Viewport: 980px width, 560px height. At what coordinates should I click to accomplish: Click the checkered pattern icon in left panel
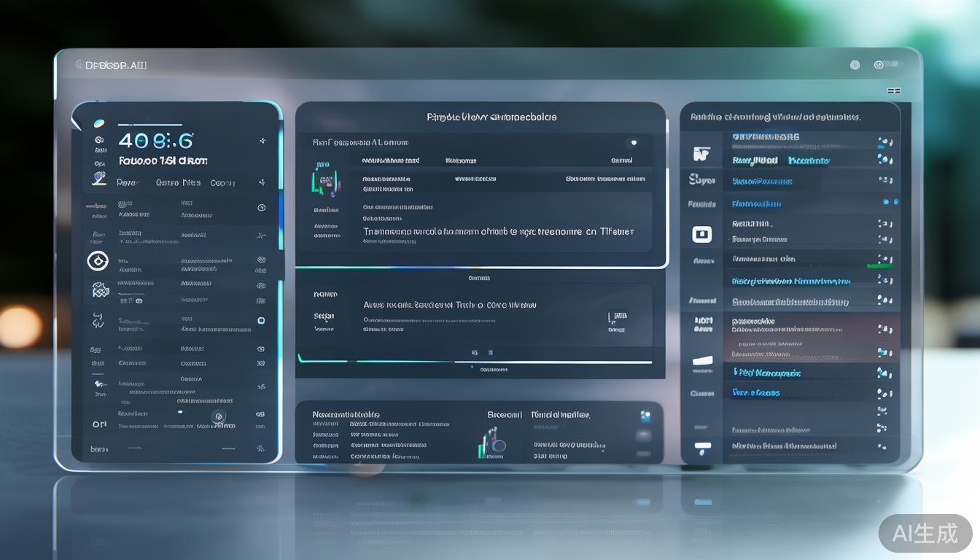(x=100, y=290)
